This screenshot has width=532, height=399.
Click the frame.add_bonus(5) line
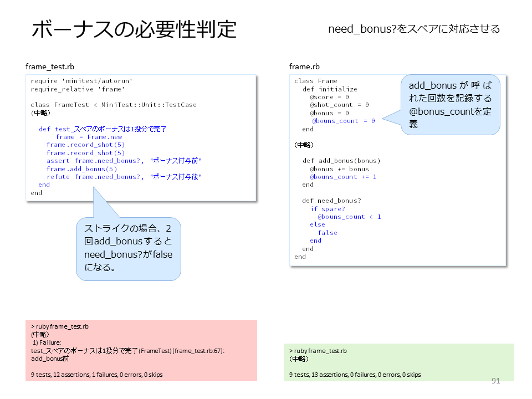[82, 168]
